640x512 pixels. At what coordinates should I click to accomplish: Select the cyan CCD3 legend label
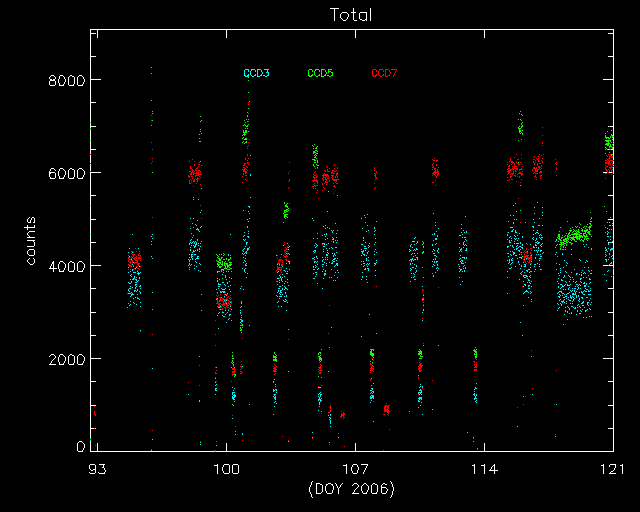click(x=256, y=73)
